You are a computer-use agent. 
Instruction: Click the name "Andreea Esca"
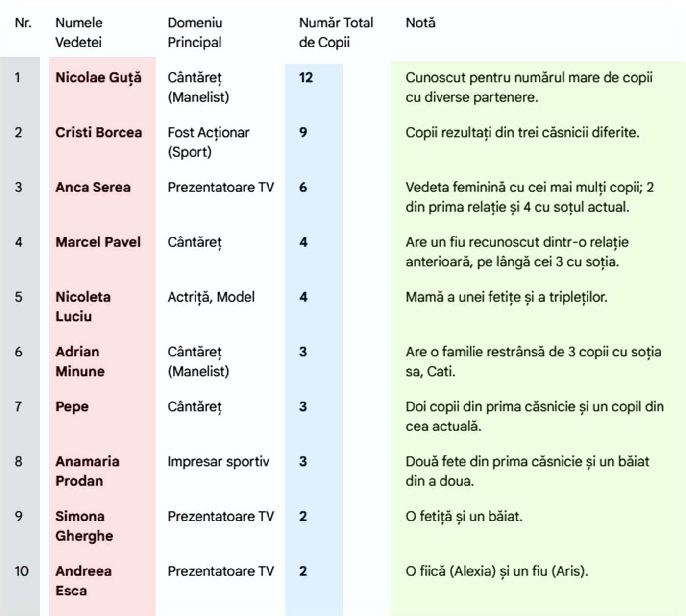point(83,581)
